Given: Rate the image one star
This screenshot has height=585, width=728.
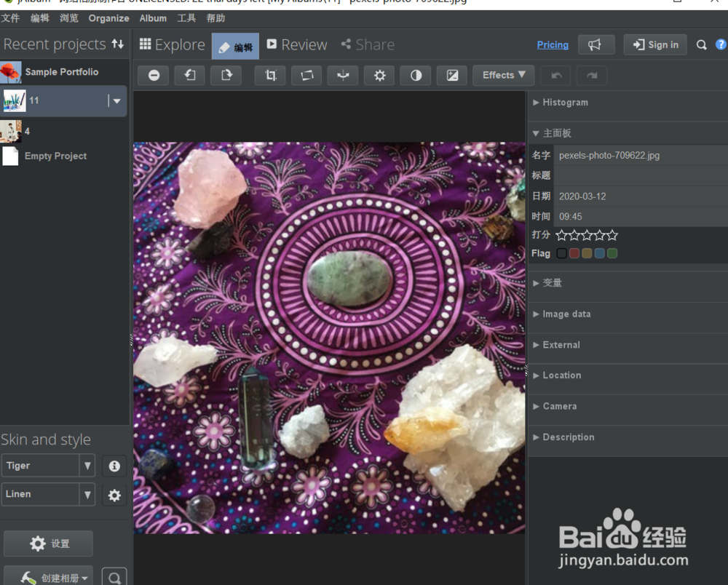Looking at the screenshot, I should coord(561,235).
